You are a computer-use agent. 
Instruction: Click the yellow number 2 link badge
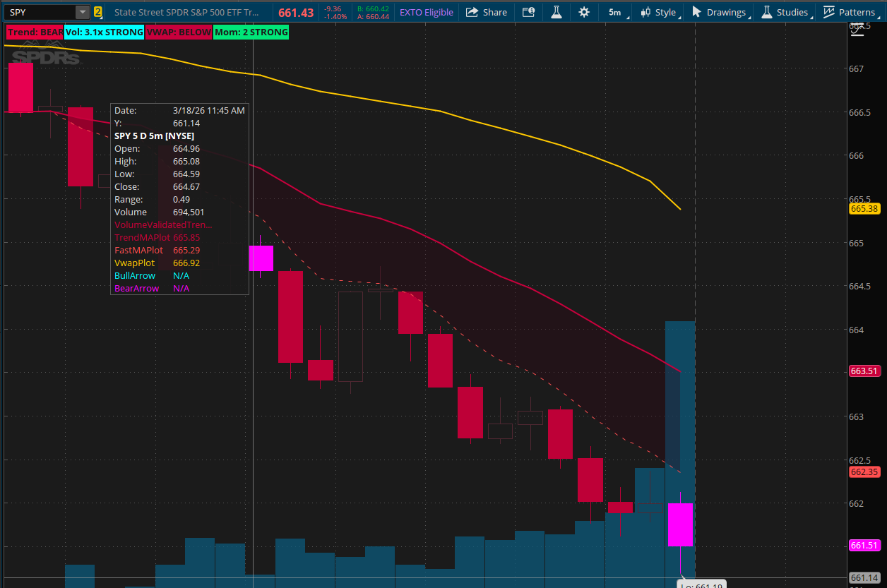point(97,12)
